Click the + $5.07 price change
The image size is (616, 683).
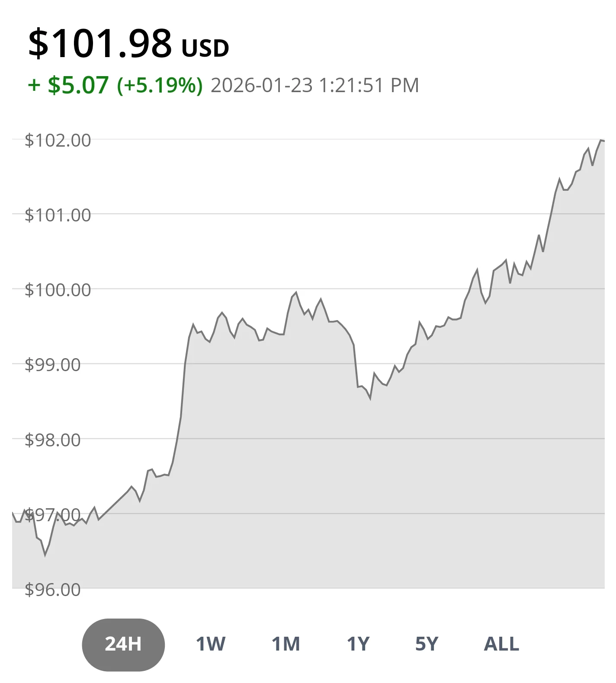pos(68,85)
